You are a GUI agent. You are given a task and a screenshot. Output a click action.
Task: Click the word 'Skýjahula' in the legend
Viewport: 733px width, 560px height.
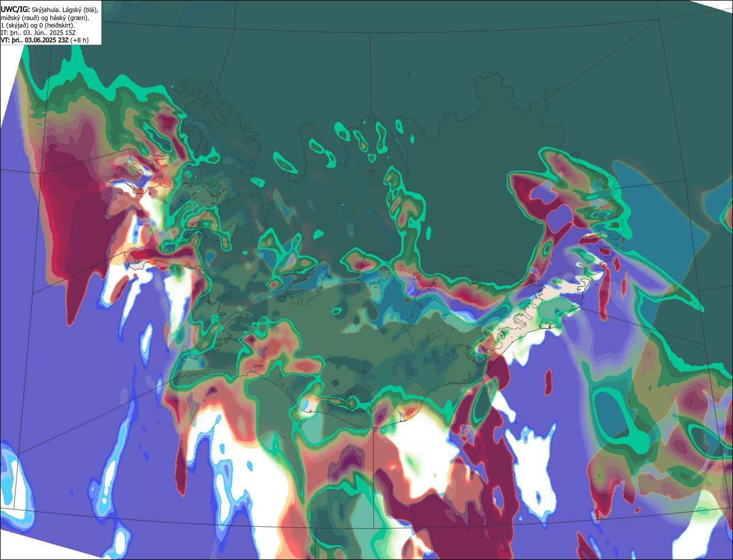(45, 10)
